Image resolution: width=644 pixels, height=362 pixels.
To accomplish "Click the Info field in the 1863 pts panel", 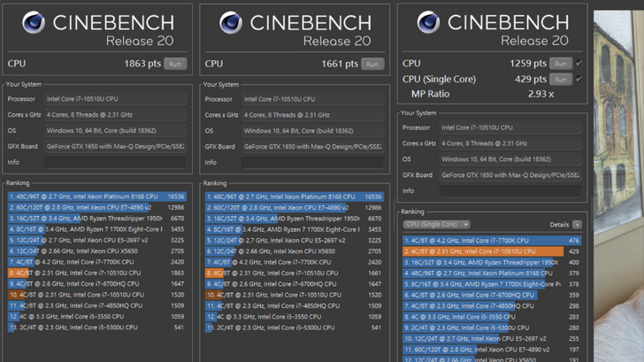I will (115, 163).
